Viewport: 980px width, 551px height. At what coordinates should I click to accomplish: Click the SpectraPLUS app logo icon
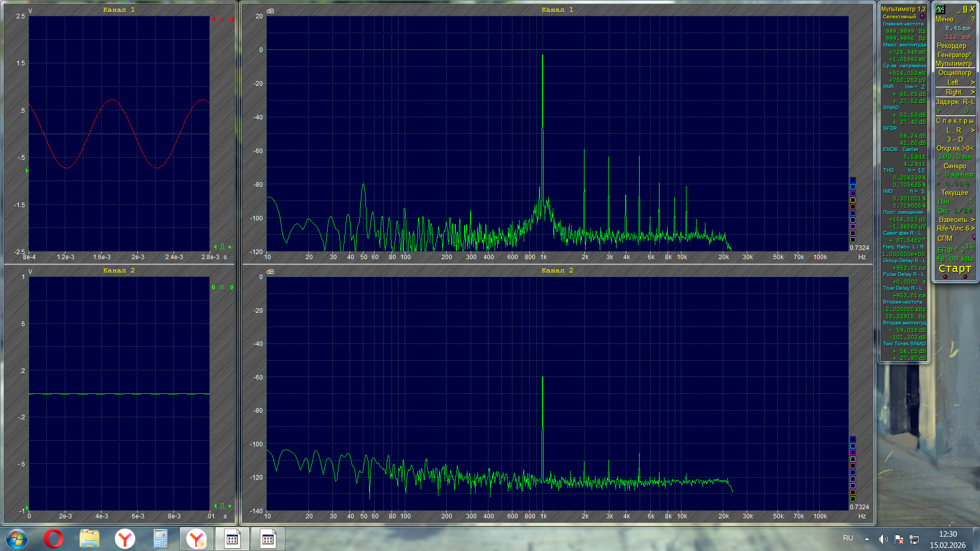click(940, 9)
